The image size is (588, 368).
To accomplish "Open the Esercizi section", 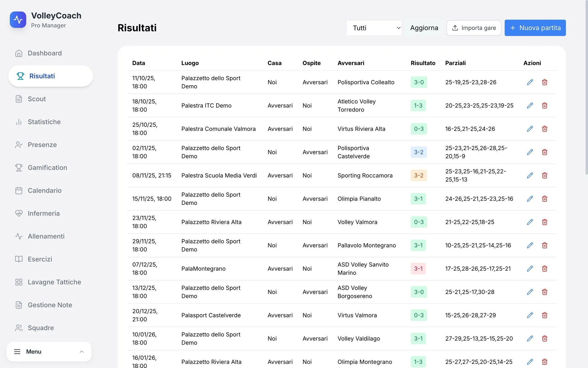I will point(51,259).
